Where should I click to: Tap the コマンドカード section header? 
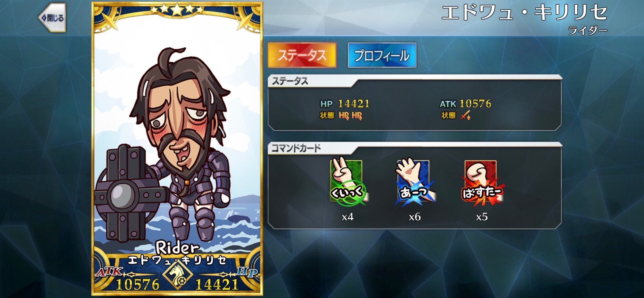tap(296, 148)
